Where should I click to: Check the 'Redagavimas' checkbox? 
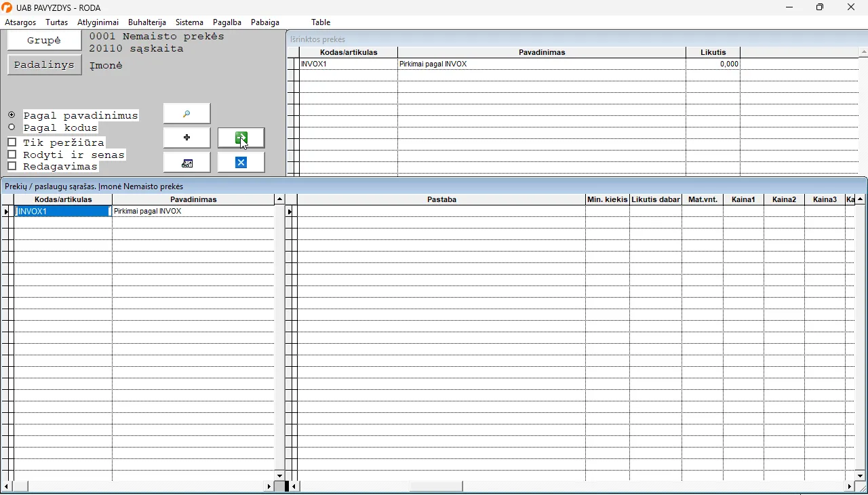(x=12, y=166)
